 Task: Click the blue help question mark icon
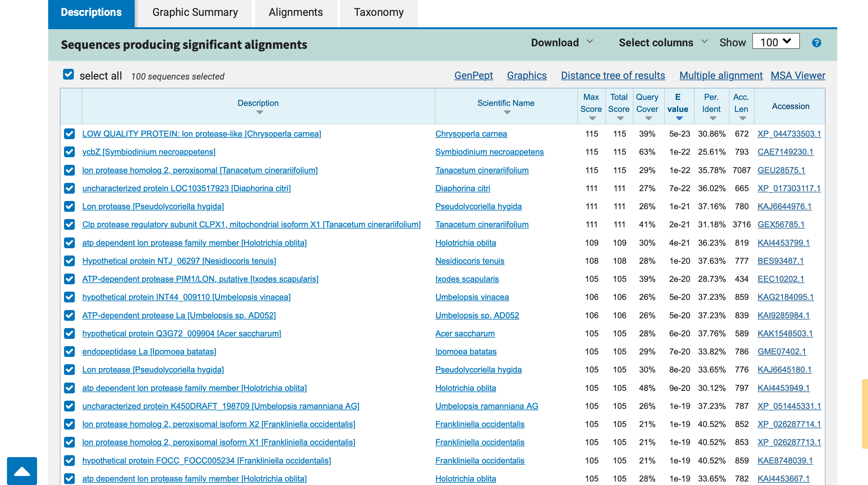click(816, 43)
